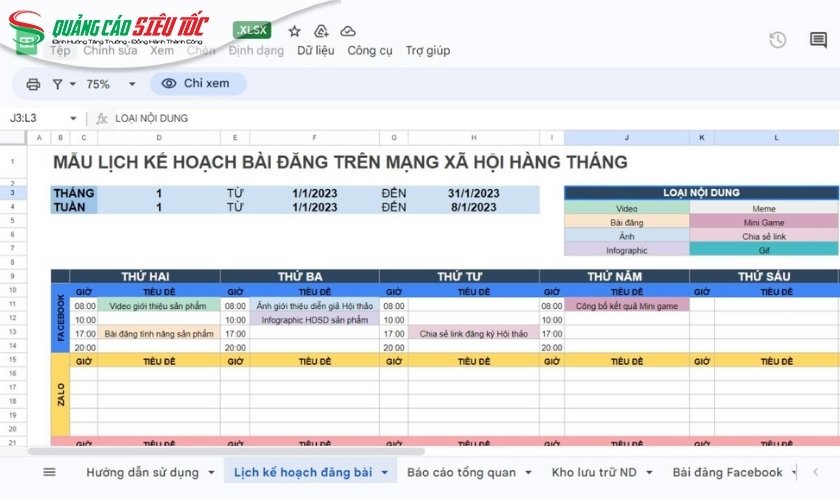Select the ZALO row label cell

point(61,394)
